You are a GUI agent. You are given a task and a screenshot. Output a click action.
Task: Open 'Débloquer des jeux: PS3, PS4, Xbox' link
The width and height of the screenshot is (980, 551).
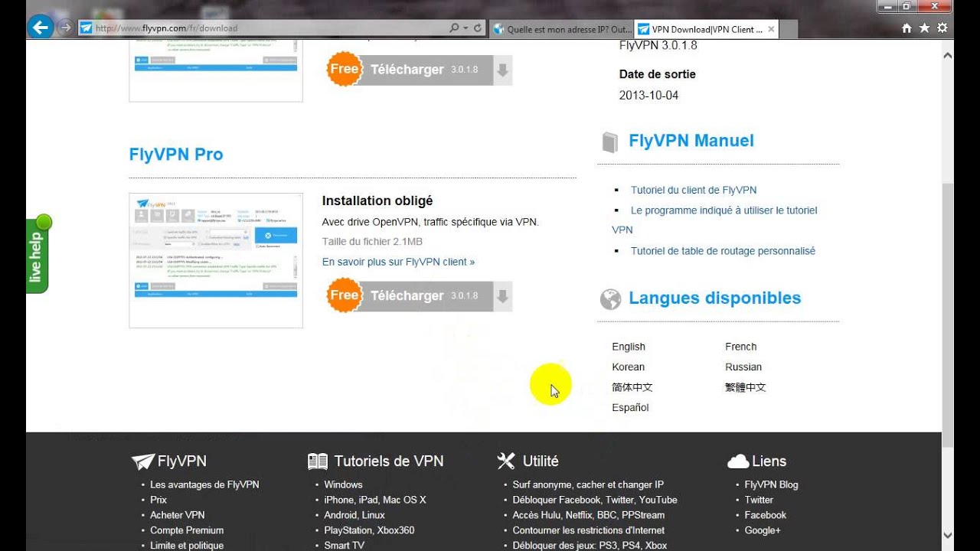point(590,546)
